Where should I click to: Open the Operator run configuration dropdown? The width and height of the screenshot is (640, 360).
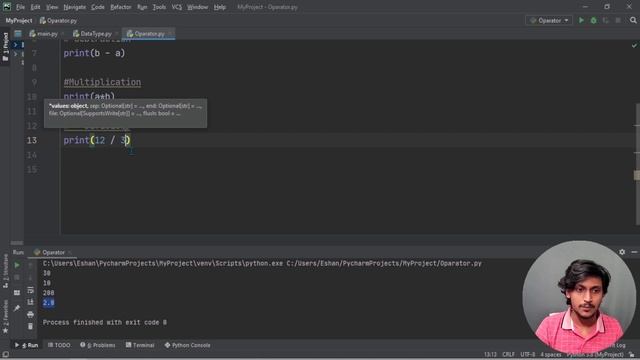click(x=549, y=20)
